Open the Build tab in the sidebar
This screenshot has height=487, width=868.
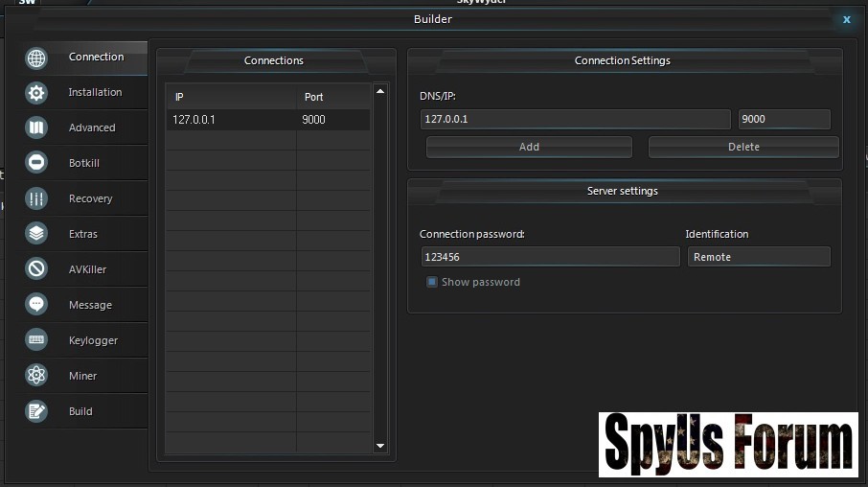[x=80, y=411]
